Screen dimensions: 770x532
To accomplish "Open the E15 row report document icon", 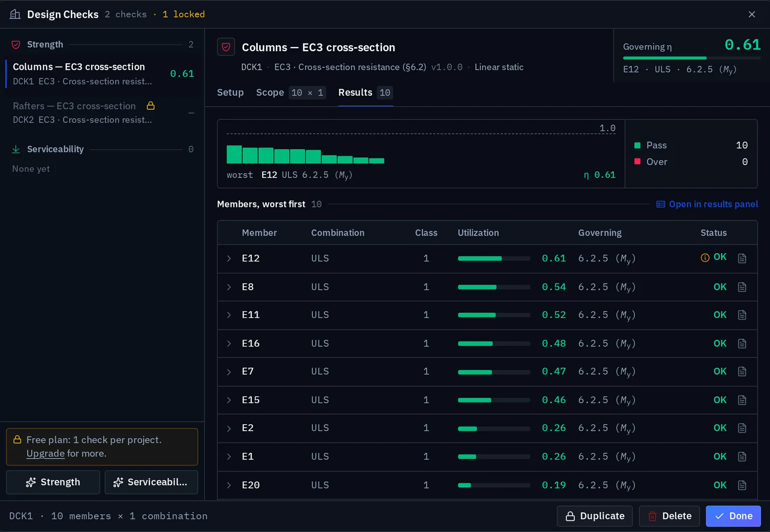I will tap(742, 400).
